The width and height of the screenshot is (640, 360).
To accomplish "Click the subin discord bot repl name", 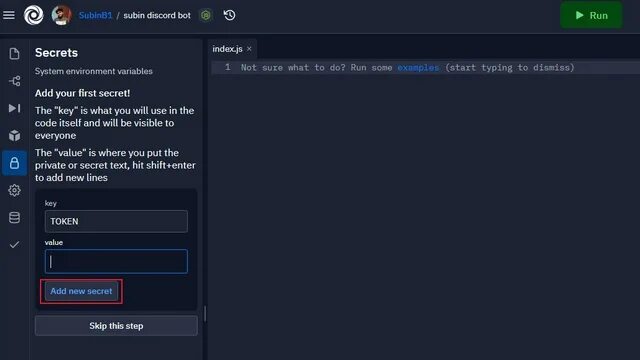I will pyautogui.click(x=157, y=16).
